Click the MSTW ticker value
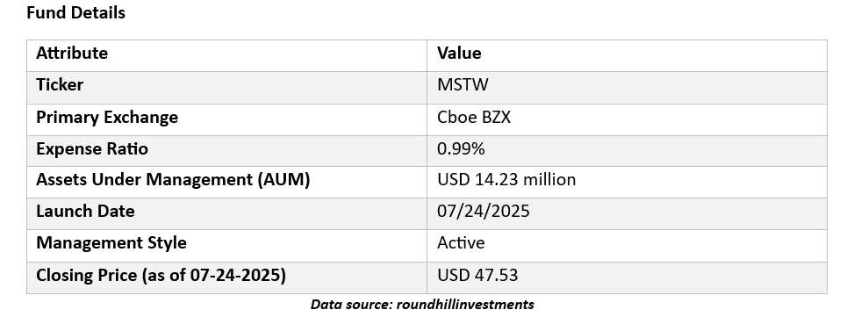Screen dimensions: 868x317 click(463, 85)
